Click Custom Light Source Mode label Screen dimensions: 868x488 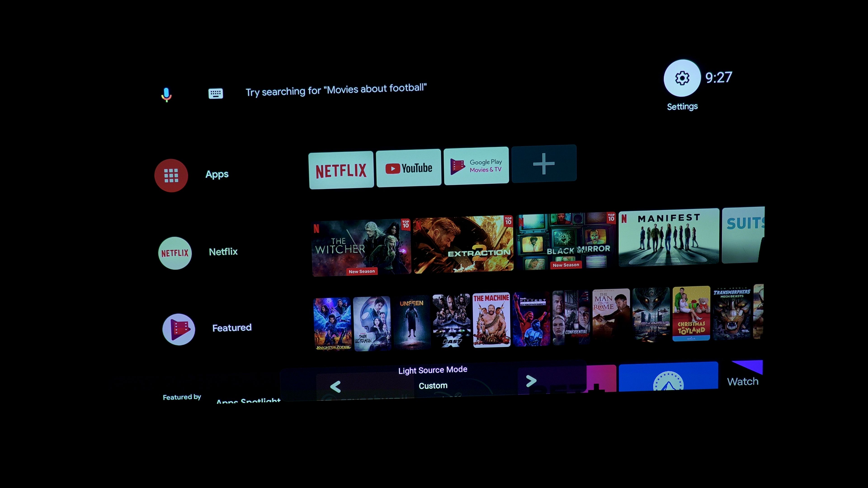[432, 385]
